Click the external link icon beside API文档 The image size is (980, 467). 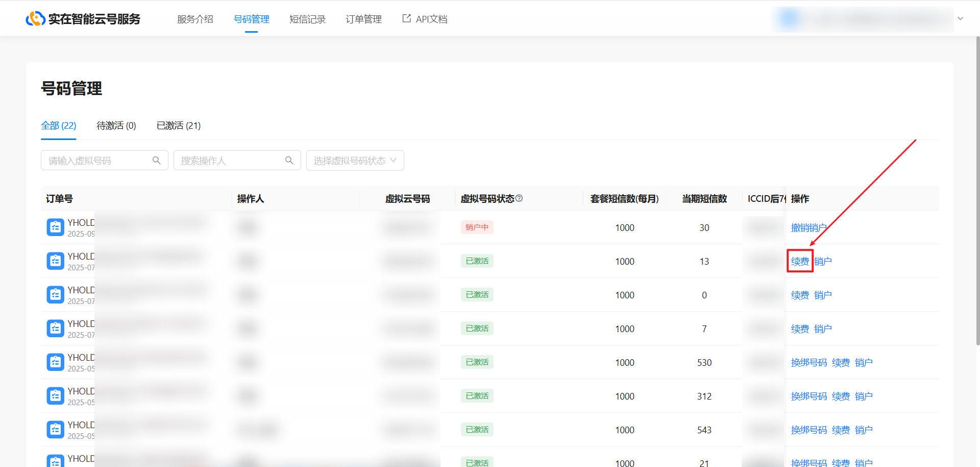[406, 19]
